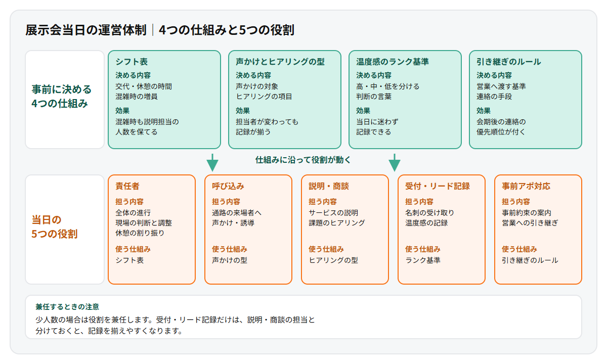Click the role heading "説明・商談"
Viewport: 607px width, 364px height.
point(329,187)
